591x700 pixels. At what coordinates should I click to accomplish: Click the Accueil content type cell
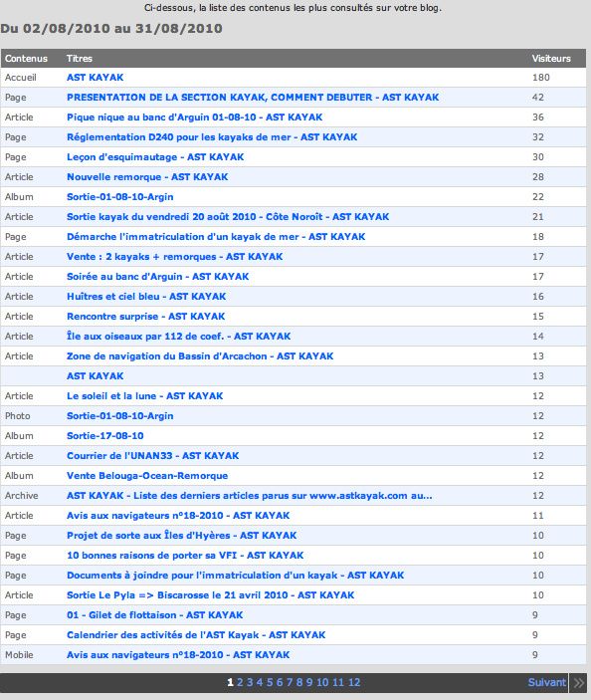(x=21, y=78)
